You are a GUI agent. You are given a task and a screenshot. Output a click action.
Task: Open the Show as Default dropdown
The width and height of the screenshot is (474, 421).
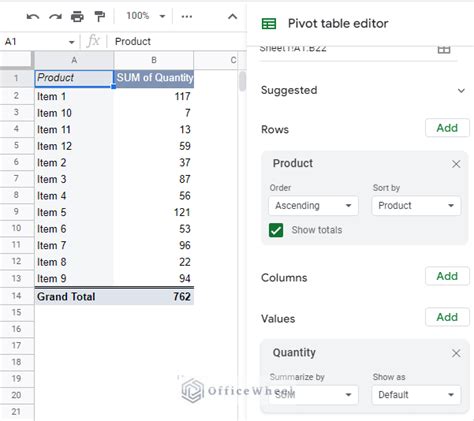tap(416, 395)
